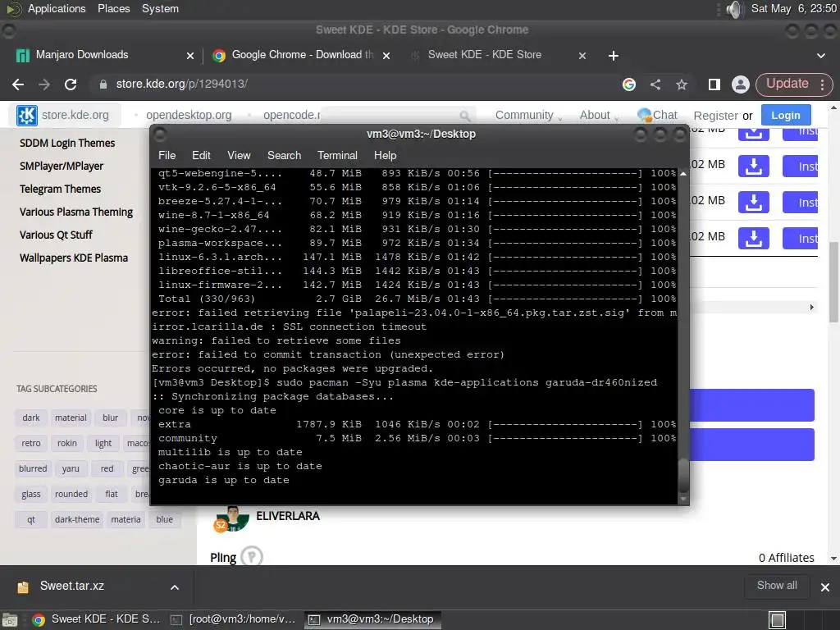Open Chrome's three-dot Update menu
This screenshot has width=840, height=630.
(x=822, y=84)
